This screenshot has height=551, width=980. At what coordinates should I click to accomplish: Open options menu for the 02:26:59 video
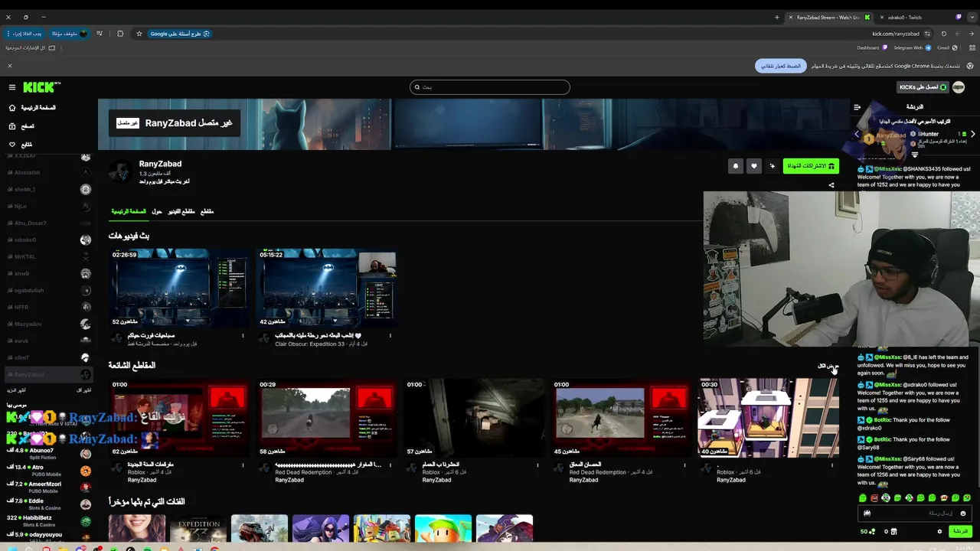[x=243, y=335]
